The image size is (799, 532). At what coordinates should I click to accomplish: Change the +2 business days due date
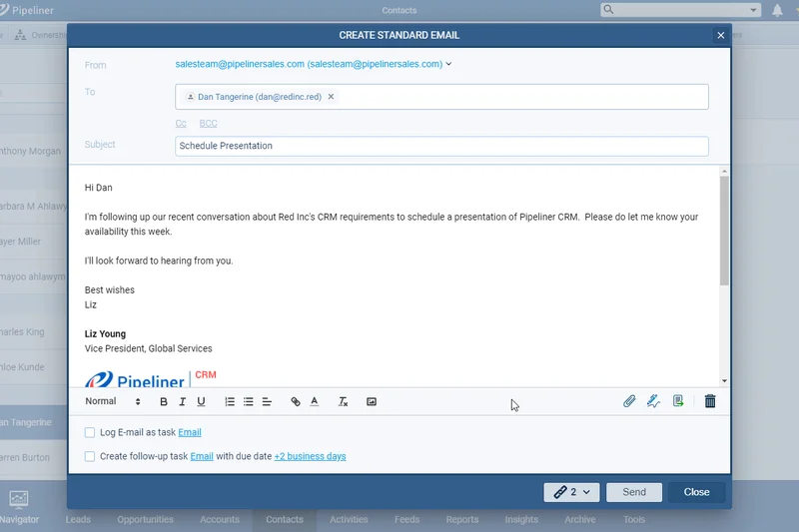pyautogui.click(x=310, y=457)
